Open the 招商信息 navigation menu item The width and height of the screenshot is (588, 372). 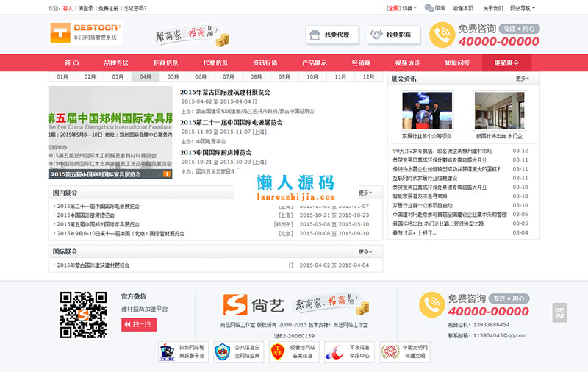click(x=165, y=63)
